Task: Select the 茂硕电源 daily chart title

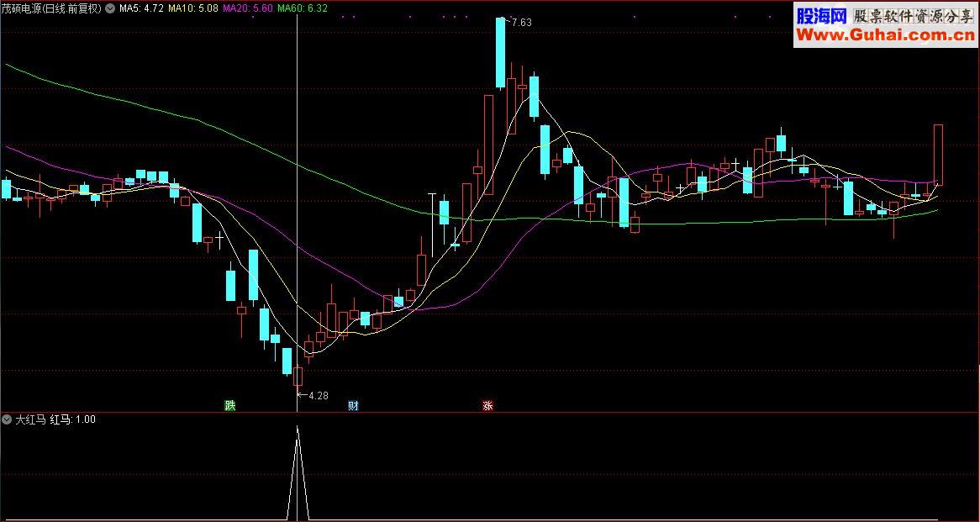Action: 52,8
